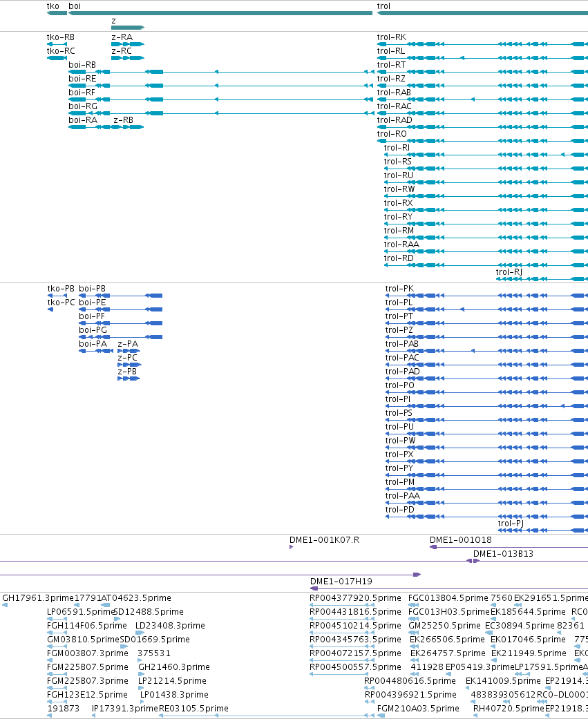Viewport: 588px width, 719px height.
Task: Select the z-RC transcript label
Action: 122,51
